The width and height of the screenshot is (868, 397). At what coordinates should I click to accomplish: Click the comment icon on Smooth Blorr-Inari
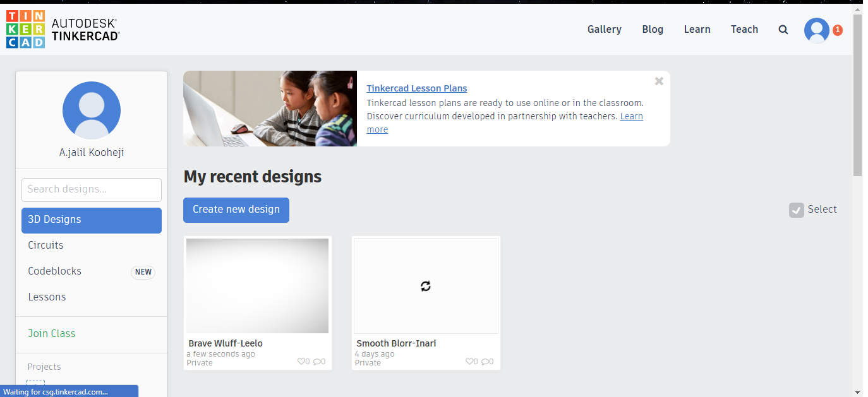pos(485,362)
